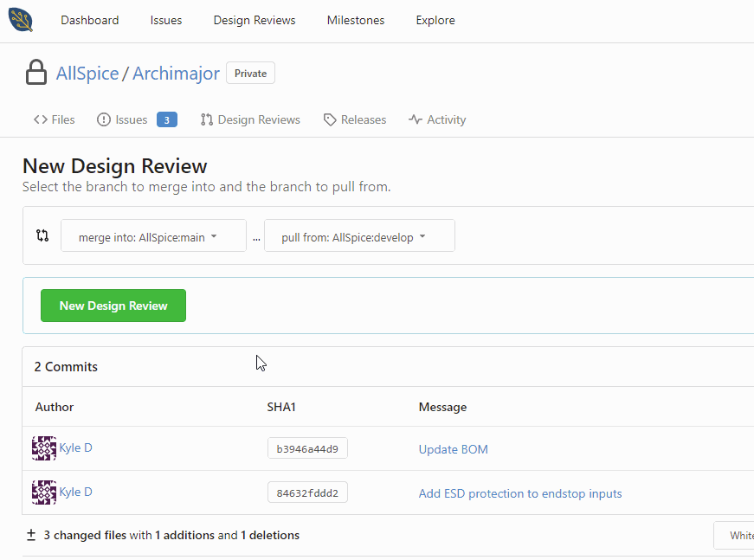Viewport: 754px width, 560px height.
Task: Click the exclamation icon on the Issues tab
Action: [106, 119]
